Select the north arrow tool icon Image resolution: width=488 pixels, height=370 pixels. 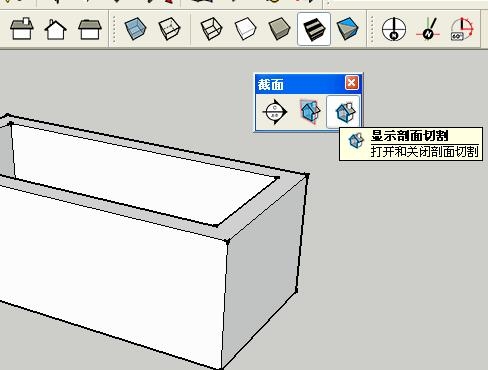428,29
